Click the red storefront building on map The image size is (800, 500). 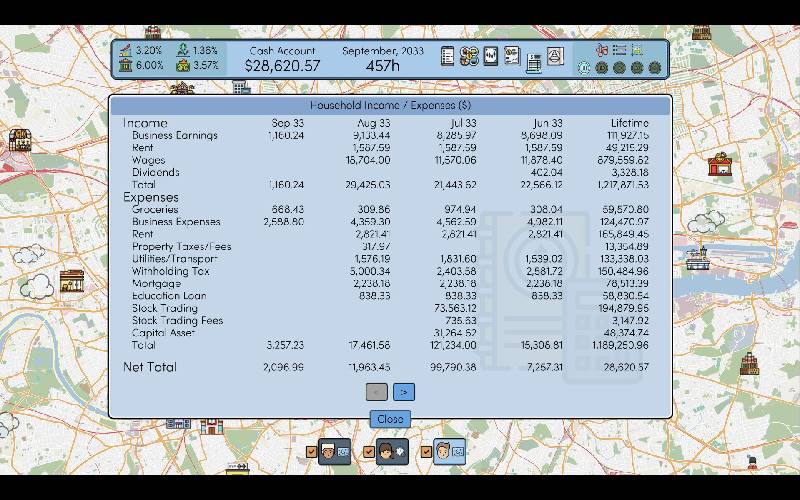point(719,164)
